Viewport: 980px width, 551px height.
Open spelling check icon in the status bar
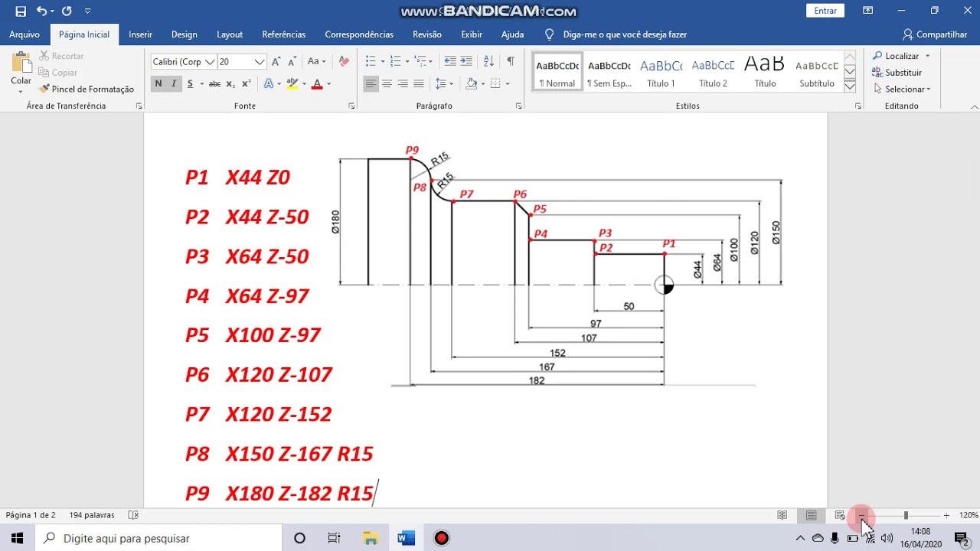[133, 515]
